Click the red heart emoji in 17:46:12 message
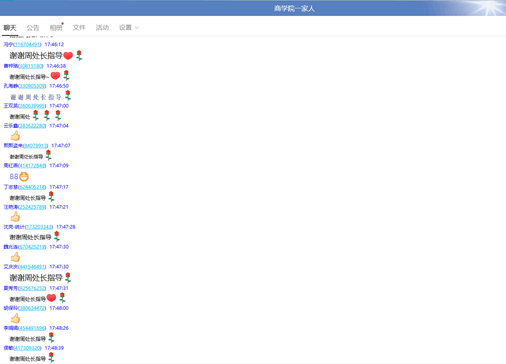Image resolution: width=506 pixels, height=364 pixels. 68,56
